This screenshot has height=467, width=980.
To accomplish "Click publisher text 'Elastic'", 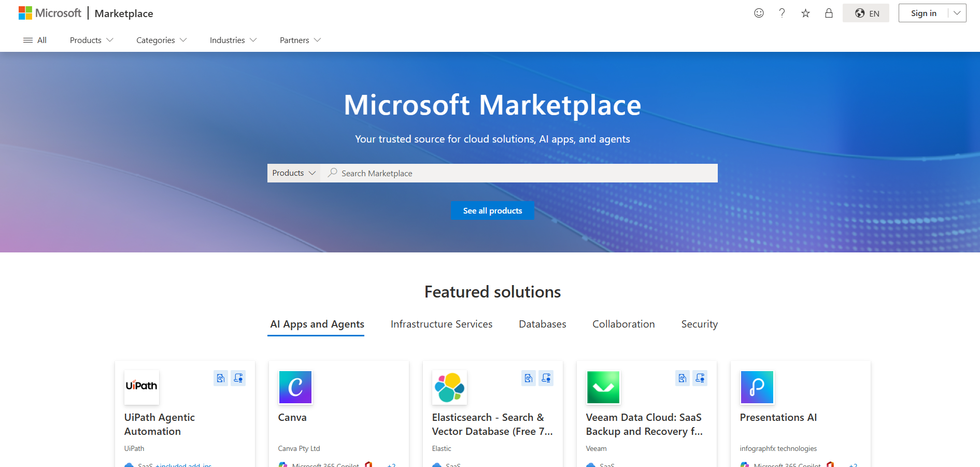I will (442, 448).
